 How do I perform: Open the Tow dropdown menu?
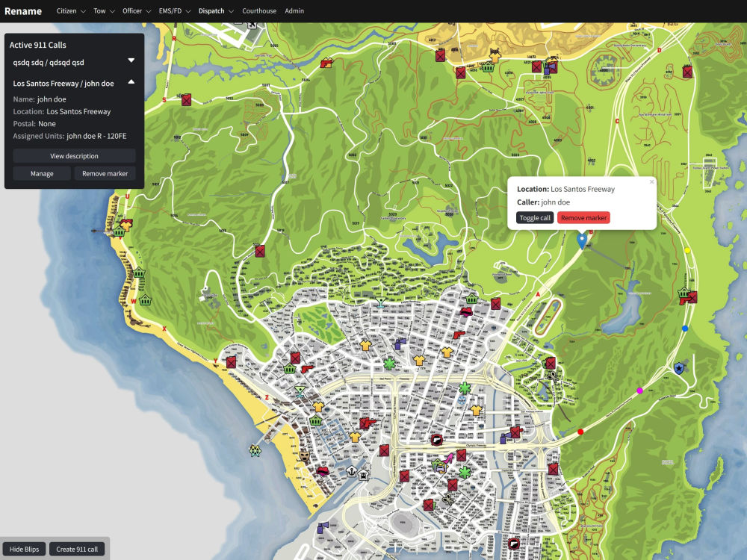coord(104,11)
